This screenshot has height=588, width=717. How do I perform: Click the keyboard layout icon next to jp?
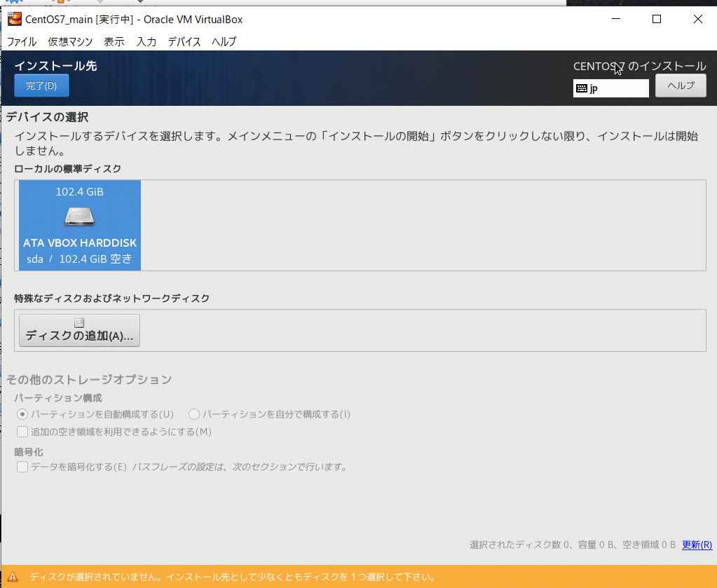click(582, 88)
